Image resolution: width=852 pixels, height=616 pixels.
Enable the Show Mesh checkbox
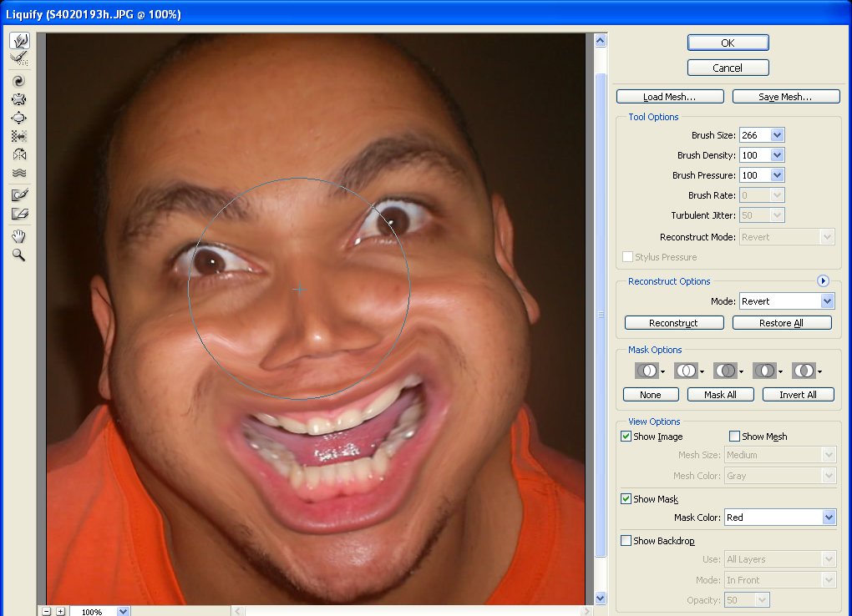point(734,437)
